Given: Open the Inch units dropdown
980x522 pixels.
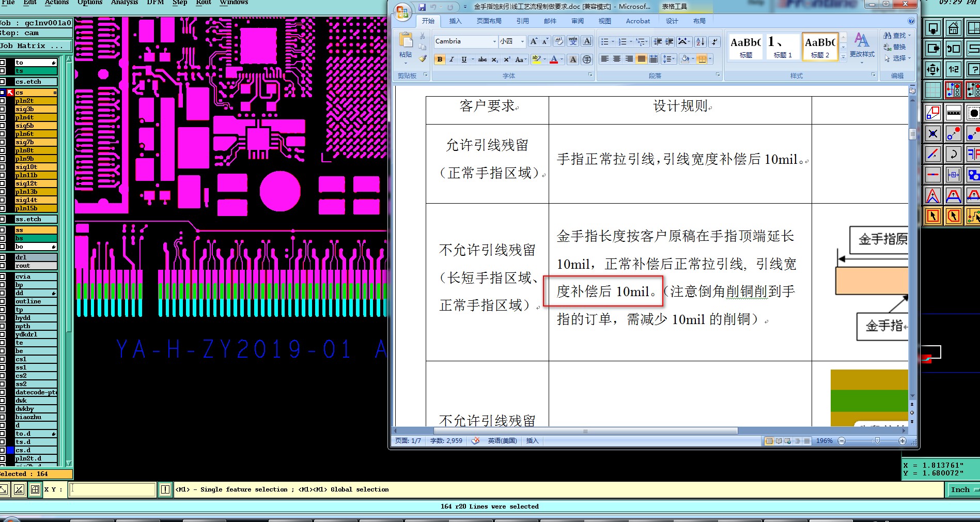Looking at the screenshot, I should point(963,489).
